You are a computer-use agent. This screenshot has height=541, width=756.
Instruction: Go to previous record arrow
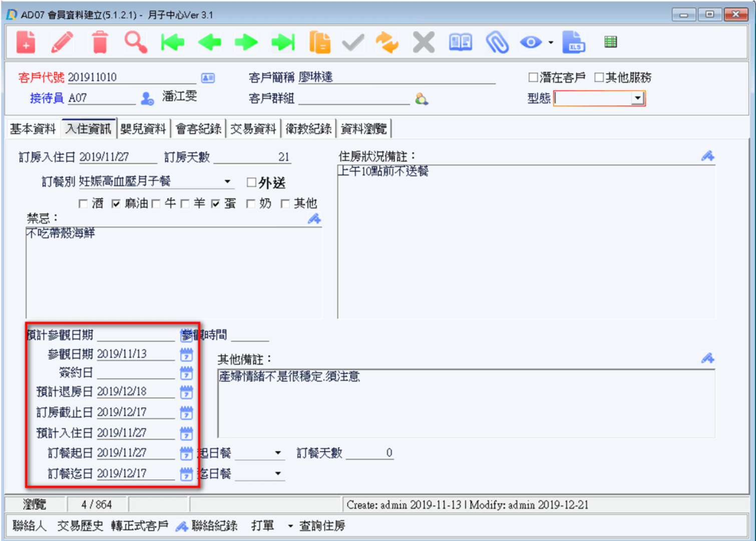coord(209,42)
